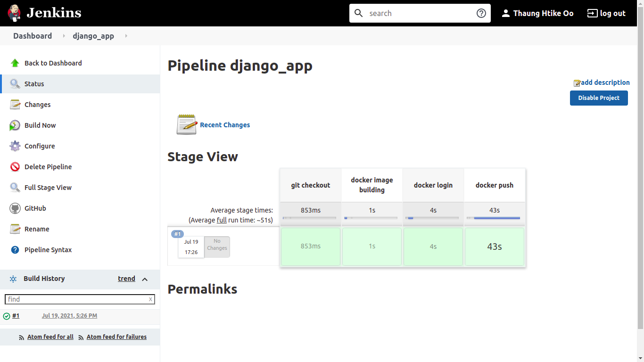Click the Dashboard breadcrumb link
The image size is (644, 362).
coord(33,36)
